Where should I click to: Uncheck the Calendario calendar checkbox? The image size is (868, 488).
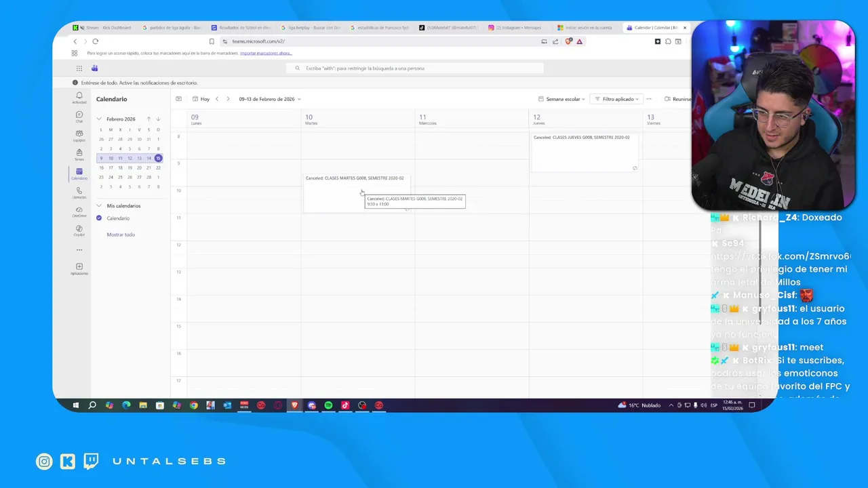(99, 218)
